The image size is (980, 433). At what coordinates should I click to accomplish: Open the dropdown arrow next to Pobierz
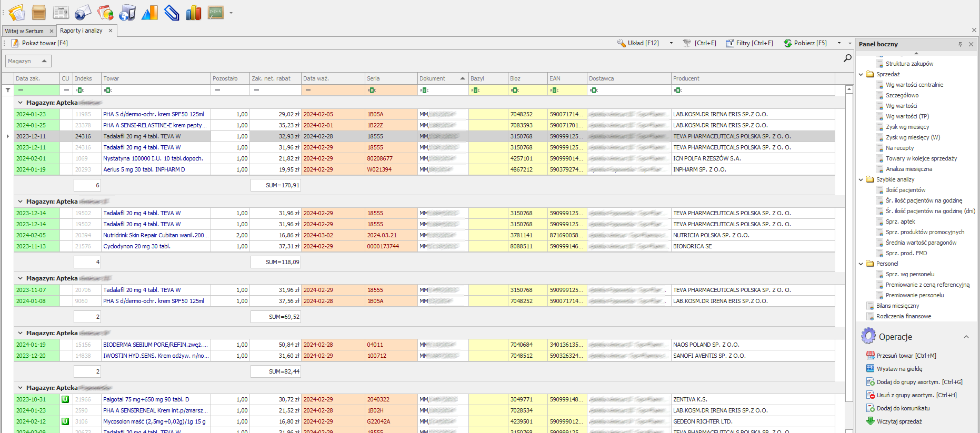click(839, 43)
